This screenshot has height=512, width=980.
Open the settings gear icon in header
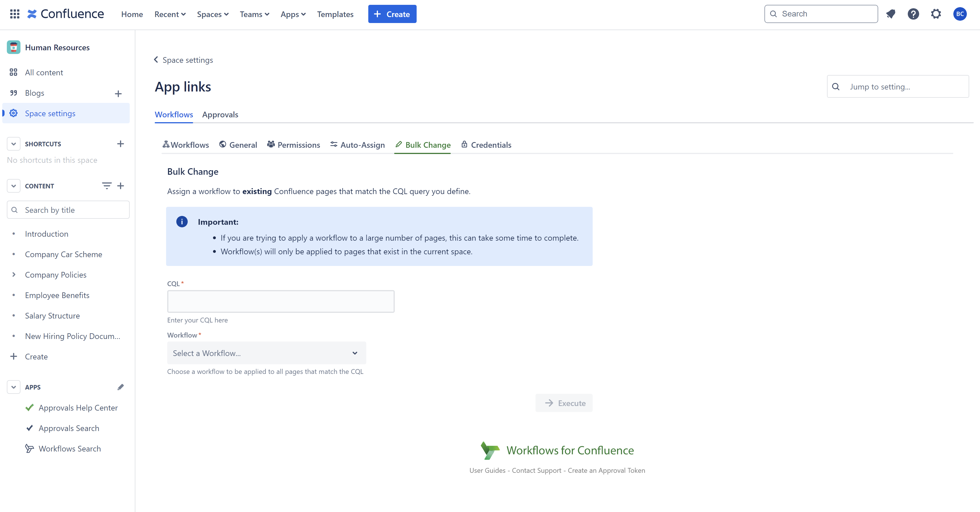tap(936, 14)
